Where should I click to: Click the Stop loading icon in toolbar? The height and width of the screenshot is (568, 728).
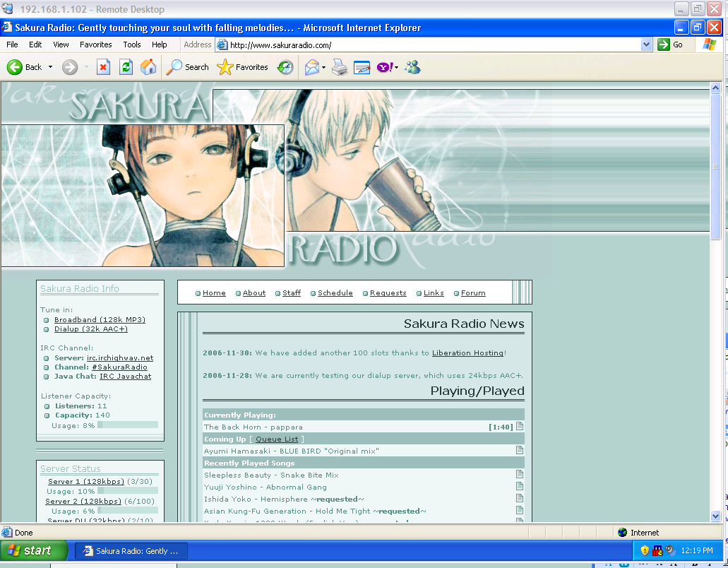click(x=103, y=67)
